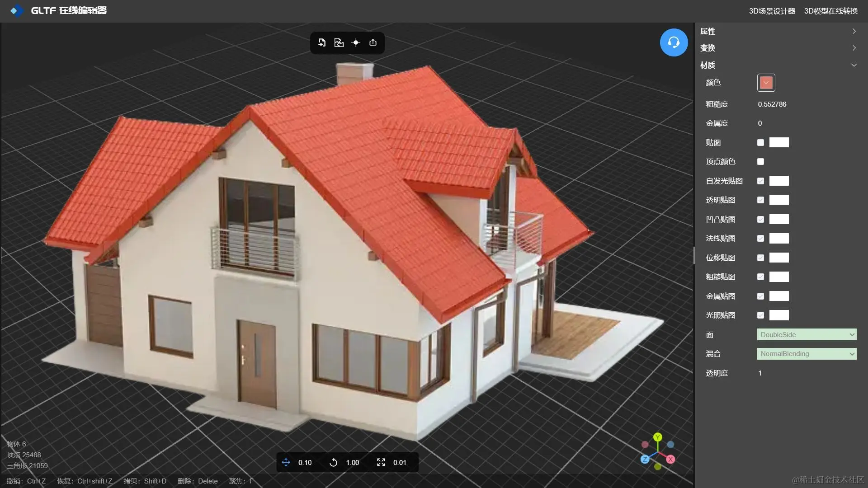
Task: Click the move snap icon
Action: [286, 462]
